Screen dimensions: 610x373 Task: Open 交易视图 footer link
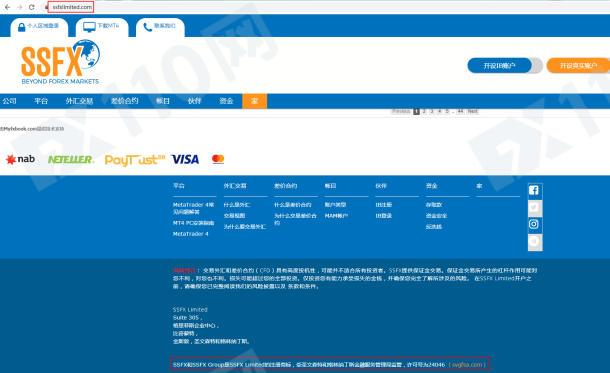tap(235, 216)
